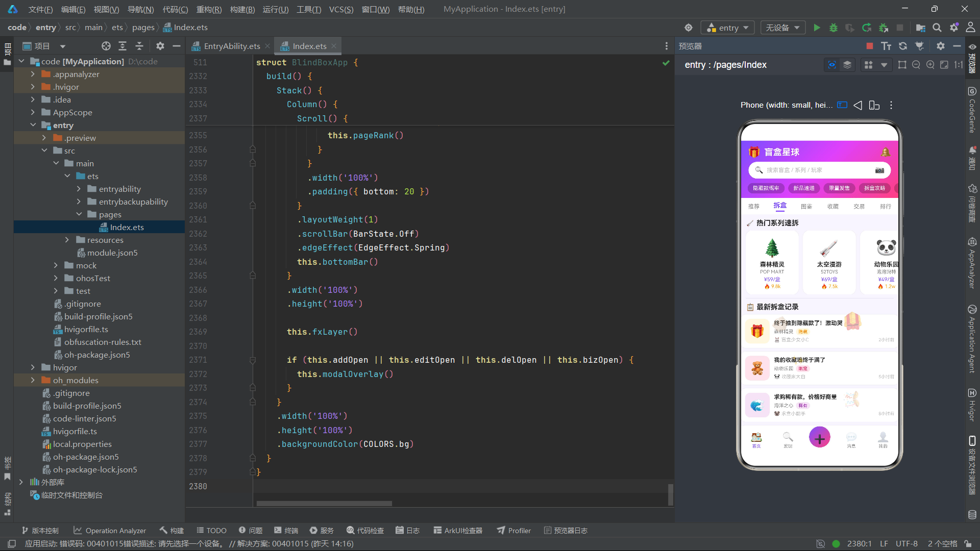Viewport: 980px width, 551px height.
Task: Zoom out the preview
Action: (916, 65)
